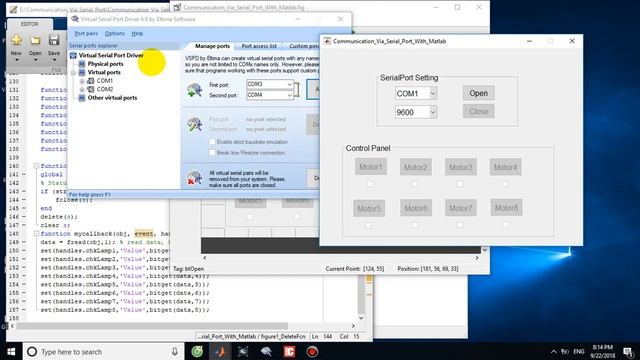Click the add port pair icon
640x360 pixels.
(194, 89)
